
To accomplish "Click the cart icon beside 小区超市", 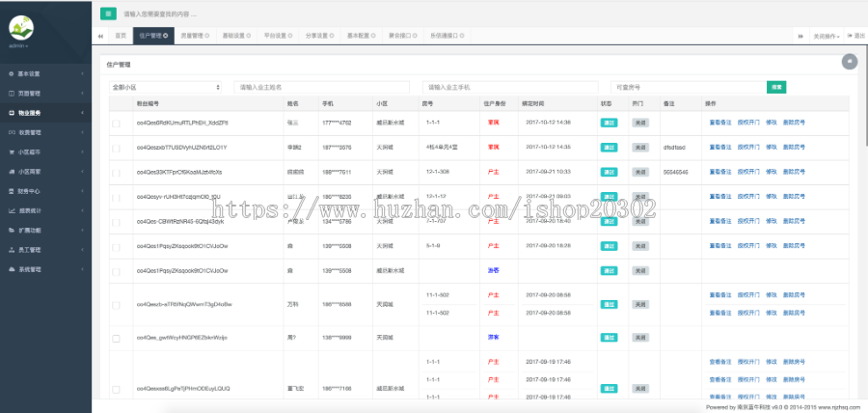I will pyautogui.click(x=12, y=152).
